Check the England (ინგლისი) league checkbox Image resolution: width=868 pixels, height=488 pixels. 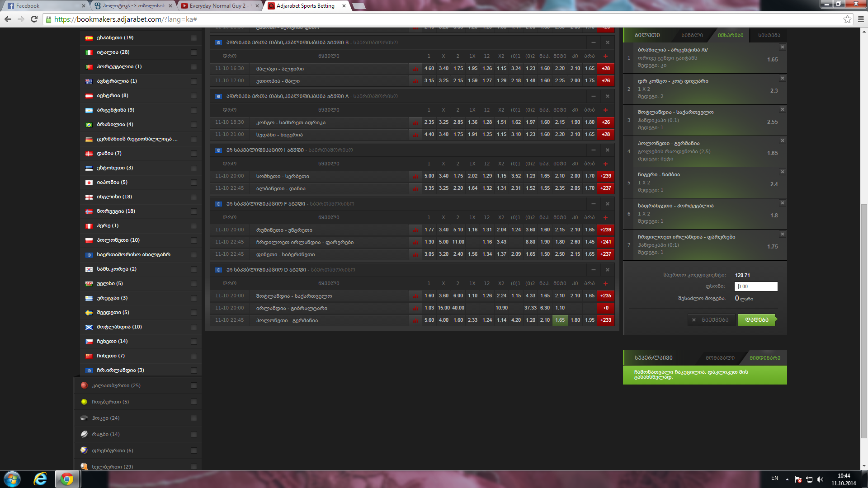click(194, 197)
